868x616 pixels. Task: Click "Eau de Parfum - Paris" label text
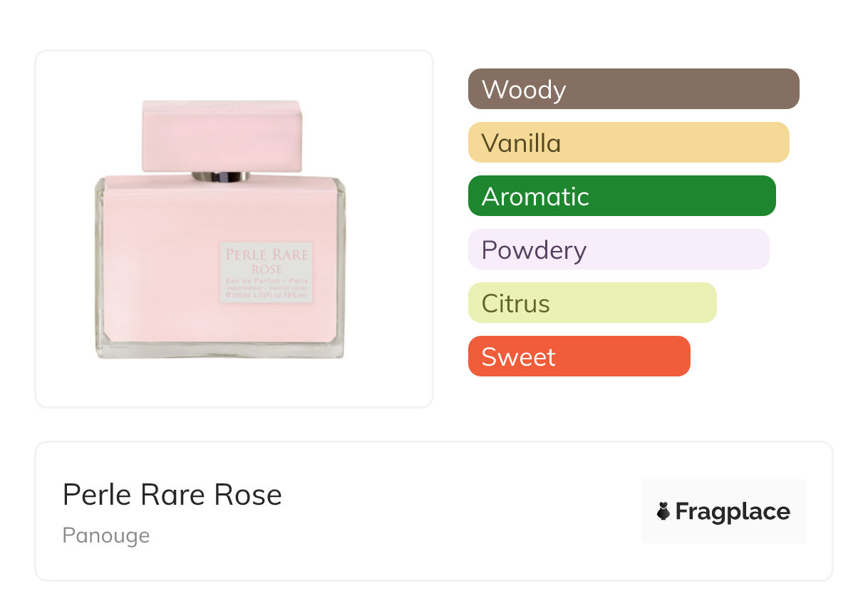pyautogui.click(x=267, y=280)
